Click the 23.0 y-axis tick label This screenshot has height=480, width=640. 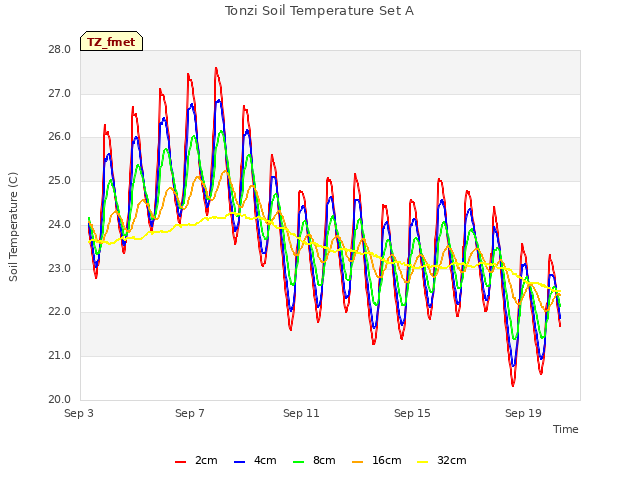pos(60,269)
